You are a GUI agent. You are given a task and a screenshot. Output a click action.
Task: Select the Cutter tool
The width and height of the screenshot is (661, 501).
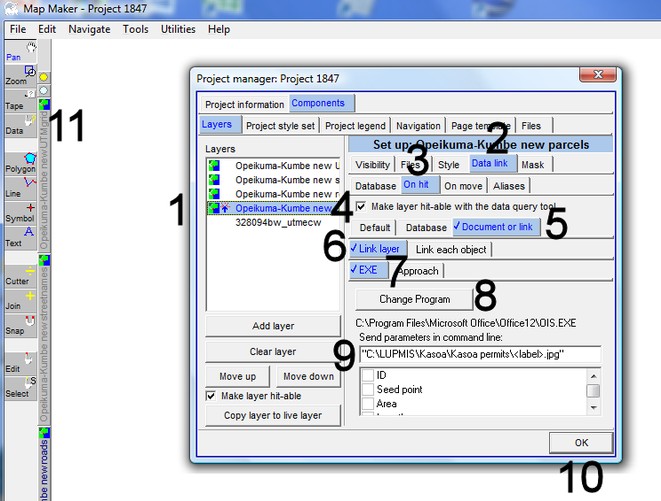pos(16,276)
